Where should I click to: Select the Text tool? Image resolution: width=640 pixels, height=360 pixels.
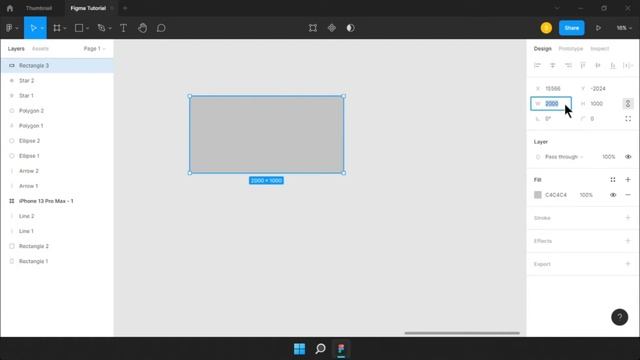pyautogui.click(x=123, y=28)
